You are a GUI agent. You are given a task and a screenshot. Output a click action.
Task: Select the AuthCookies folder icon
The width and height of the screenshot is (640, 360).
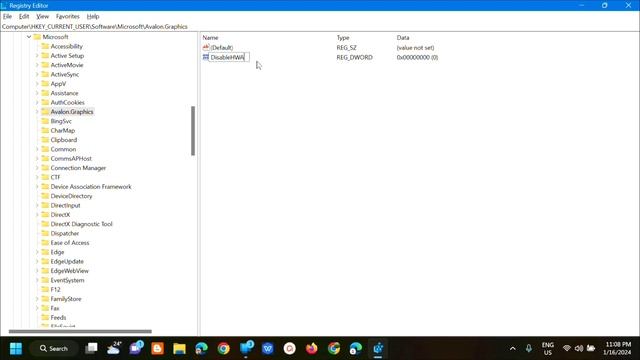(x=45, y=102)
